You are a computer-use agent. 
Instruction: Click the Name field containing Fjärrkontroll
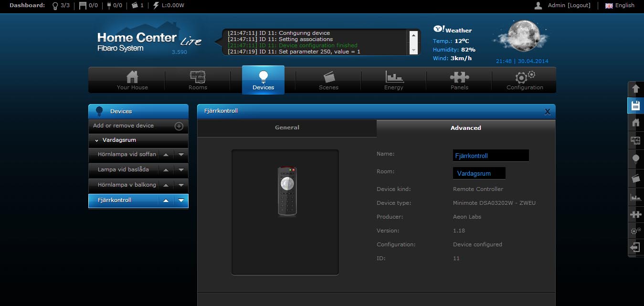[x=490, y=156]
